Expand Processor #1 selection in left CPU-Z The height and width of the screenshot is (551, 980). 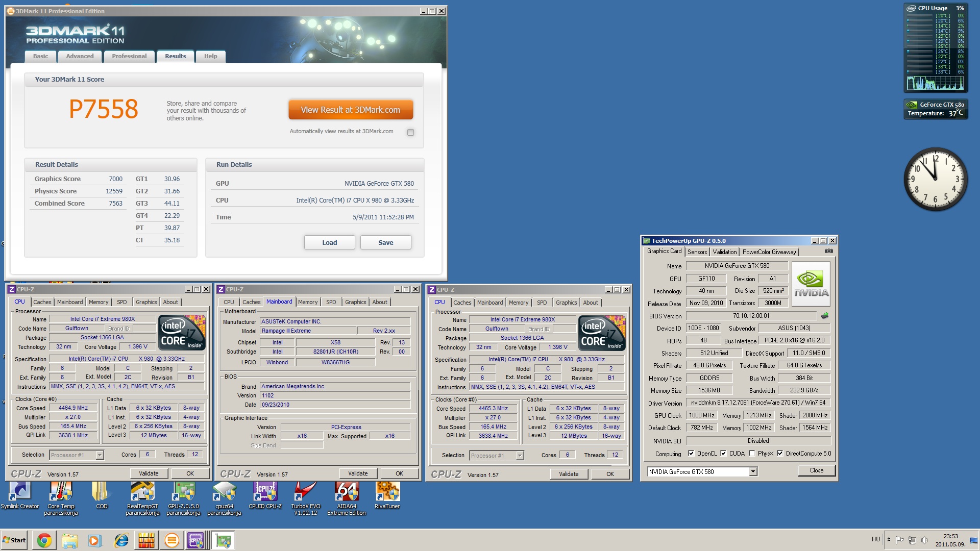point(100,455)
